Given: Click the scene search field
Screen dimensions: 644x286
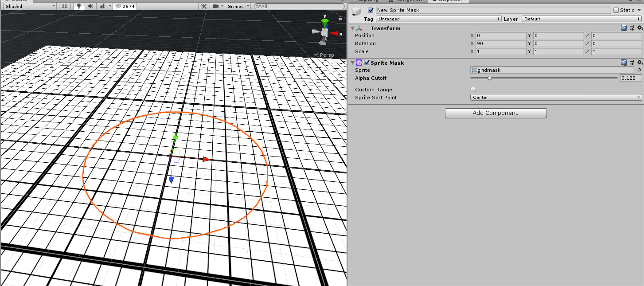Looking at the screenshot, I should pos(300,6).
